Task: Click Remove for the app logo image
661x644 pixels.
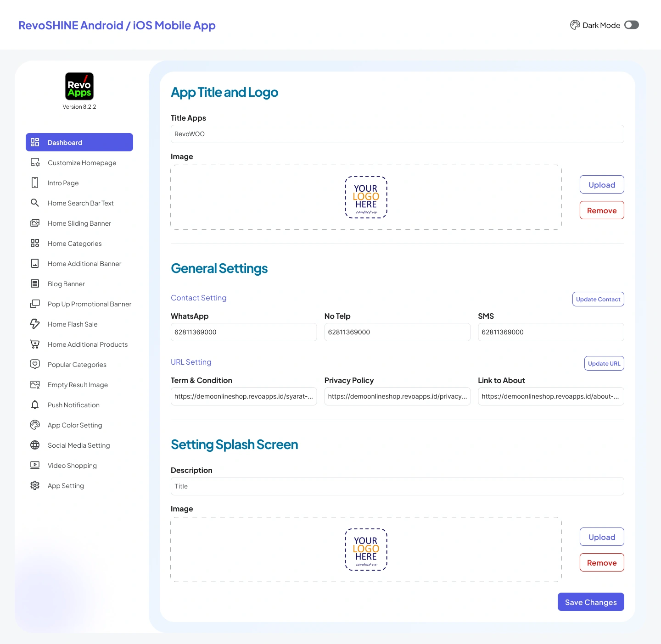Action: pyautogui.click(x=602, y=210)
